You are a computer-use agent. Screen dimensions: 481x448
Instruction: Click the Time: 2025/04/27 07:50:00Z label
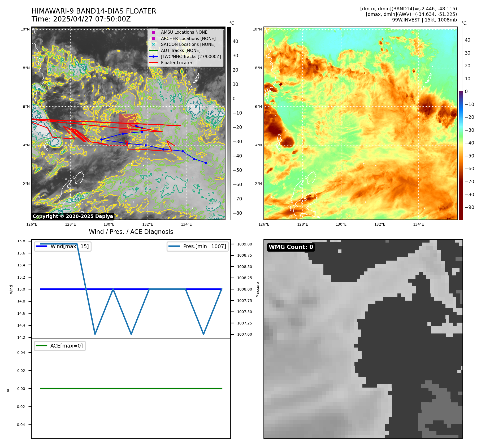pyautogui.click(x=81, y=19)
